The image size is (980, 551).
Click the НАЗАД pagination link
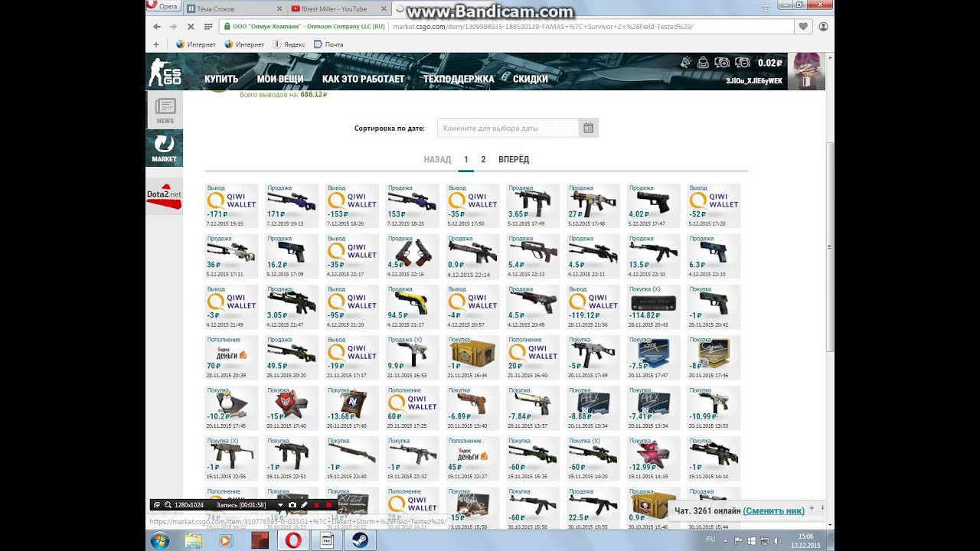click(x=437, y=159)
